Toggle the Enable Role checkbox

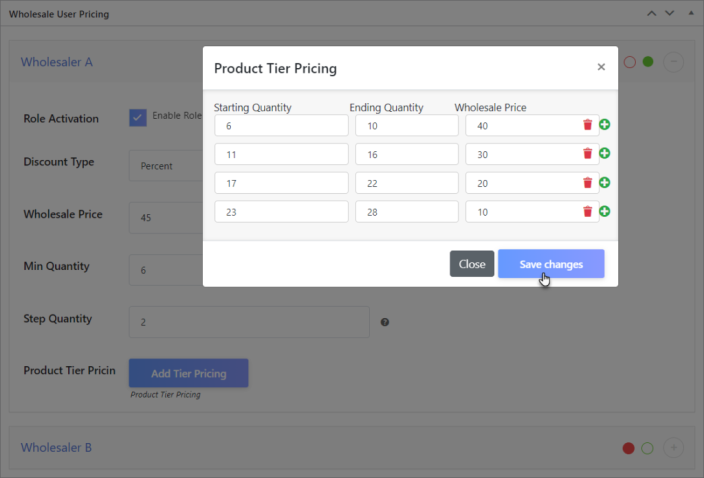click(x=138, y=117)
